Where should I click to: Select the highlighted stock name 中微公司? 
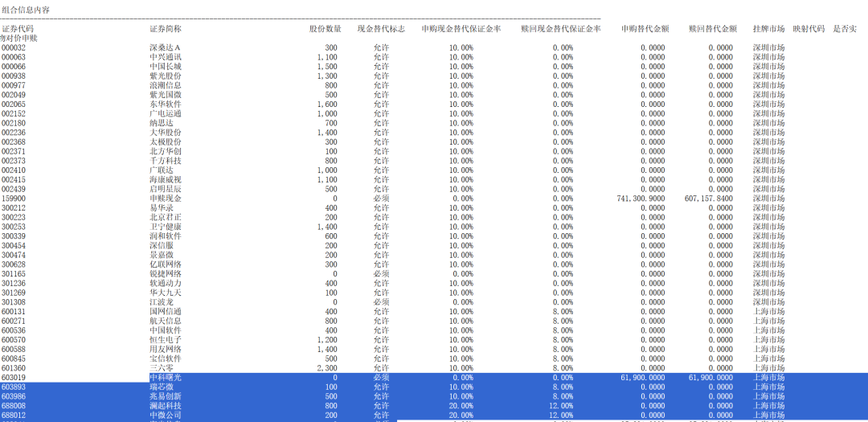click(166, 415)
